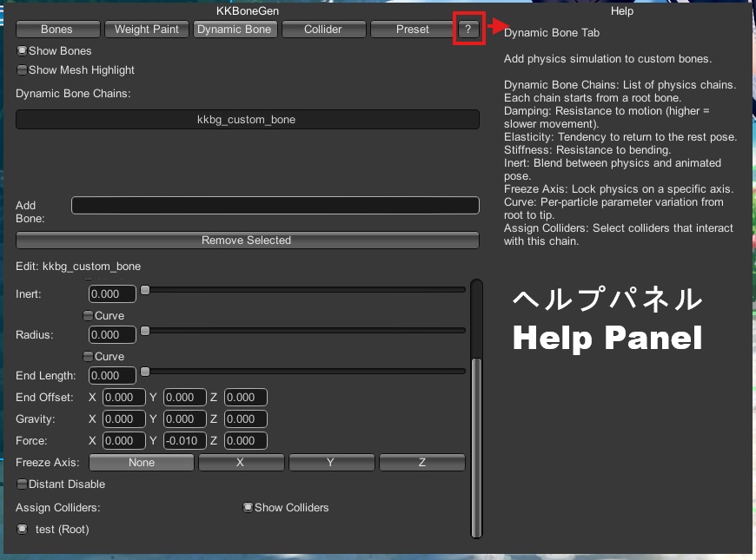Switch to the Preset tab
The image size is (756, 560).
point(412,30)
